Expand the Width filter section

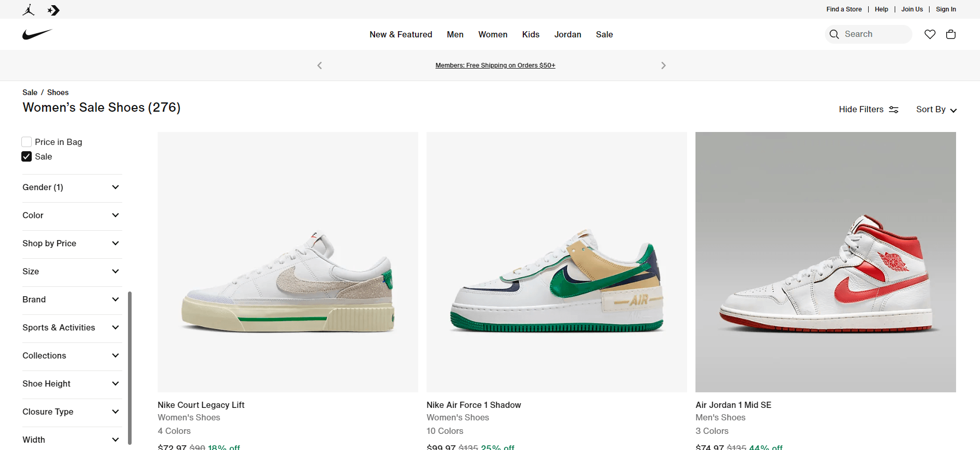pyautogui.click(x=72, y=440)
